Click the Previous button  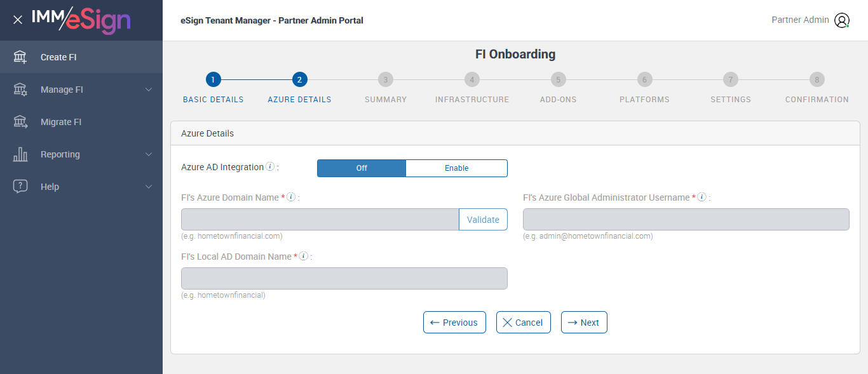[454, 323]
